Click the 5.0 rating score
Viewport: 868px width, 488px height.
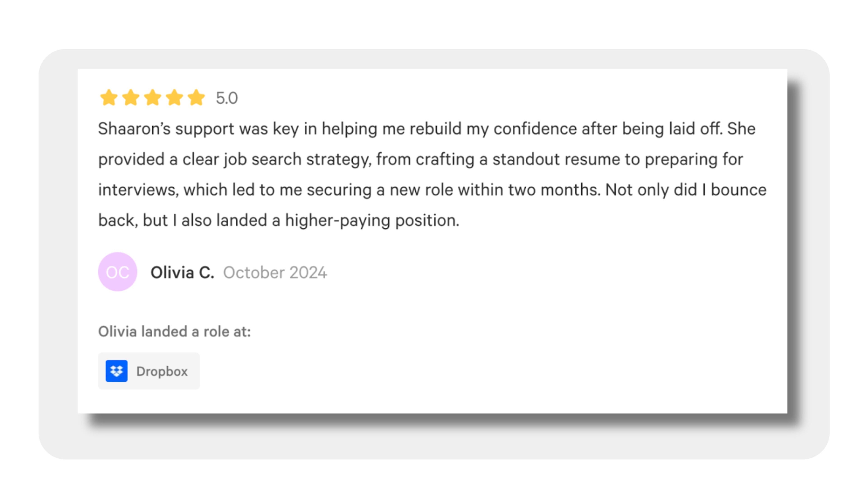pos(227,98)
